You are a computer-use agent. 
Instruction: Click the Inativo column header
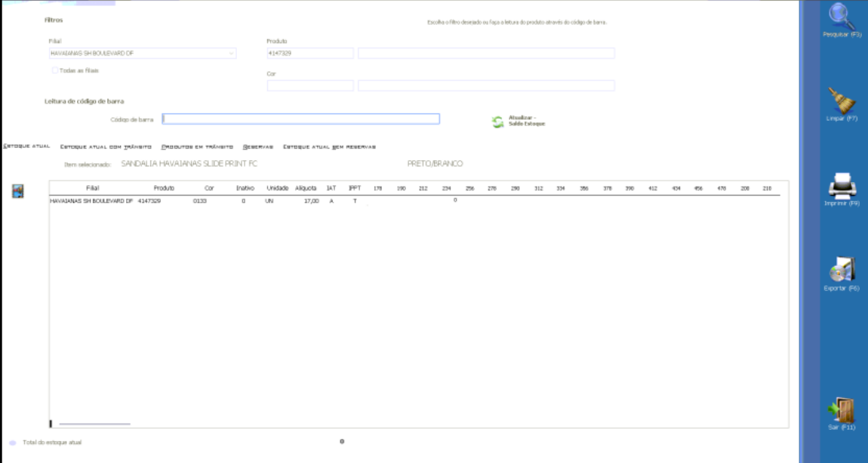pos(245,188)
